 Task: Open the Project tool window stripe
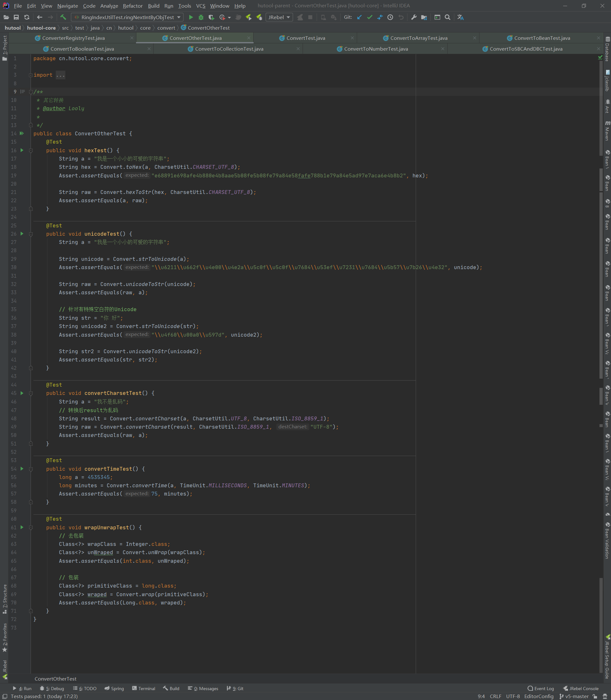coord(4,48)
